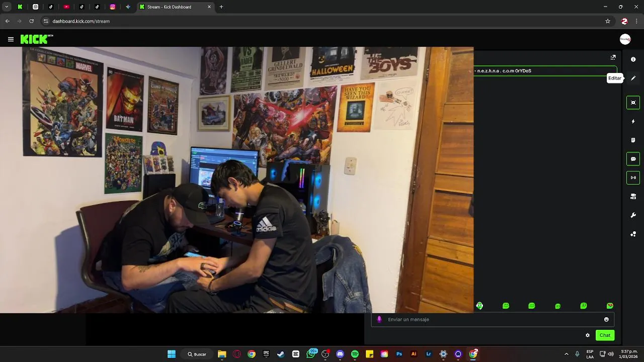Open Lightroom from taskbar

[429, 354]
